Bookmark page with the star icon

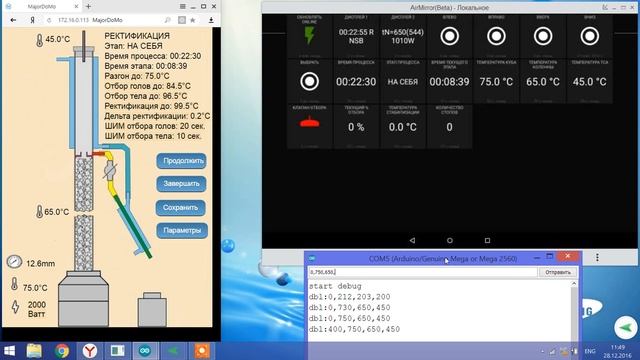193,20
